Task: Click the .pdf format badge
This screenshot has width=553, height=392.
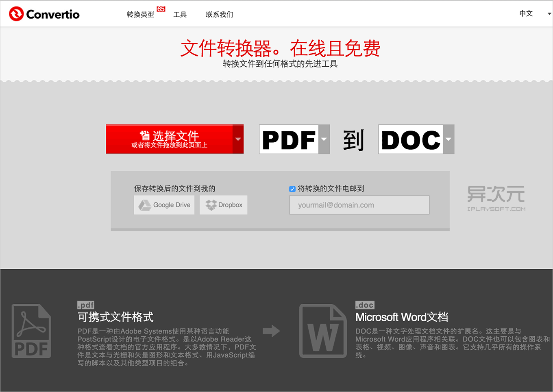Action: [86, 305]
